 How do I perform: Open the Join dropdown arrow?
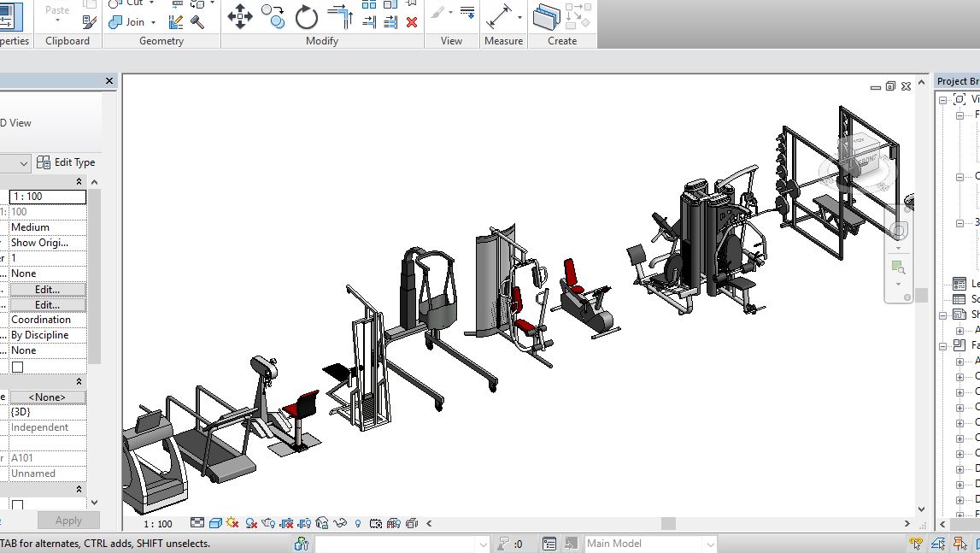(x=153, y=22)
